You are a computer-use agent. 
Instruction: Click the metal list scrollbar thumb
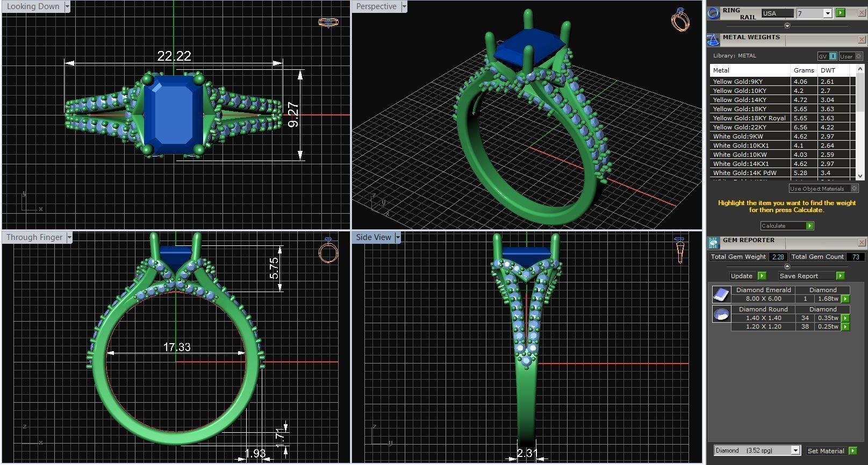[860, 92]
